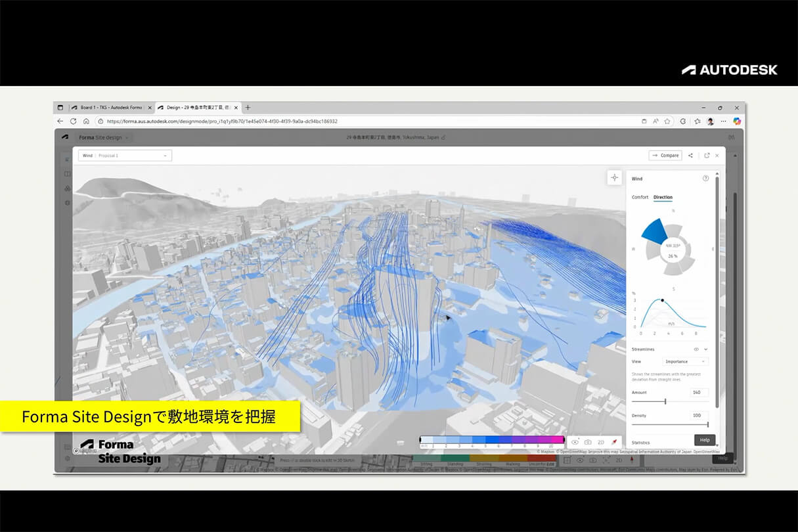The height and width of the screenshot is (532, 798).
Task: Click the Compare button
Action: point(665,156)
